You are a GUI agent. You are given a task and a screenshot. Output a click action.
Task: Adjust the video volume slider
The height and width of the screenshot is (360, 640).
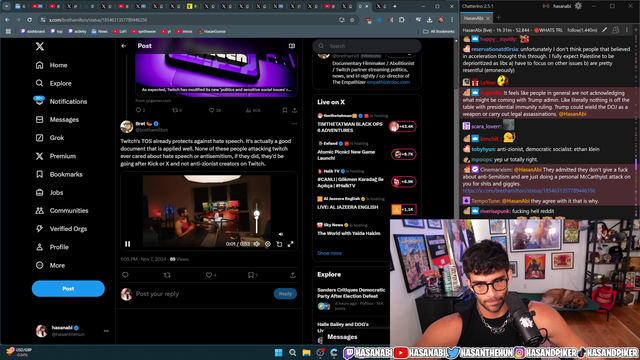point(257,217)
